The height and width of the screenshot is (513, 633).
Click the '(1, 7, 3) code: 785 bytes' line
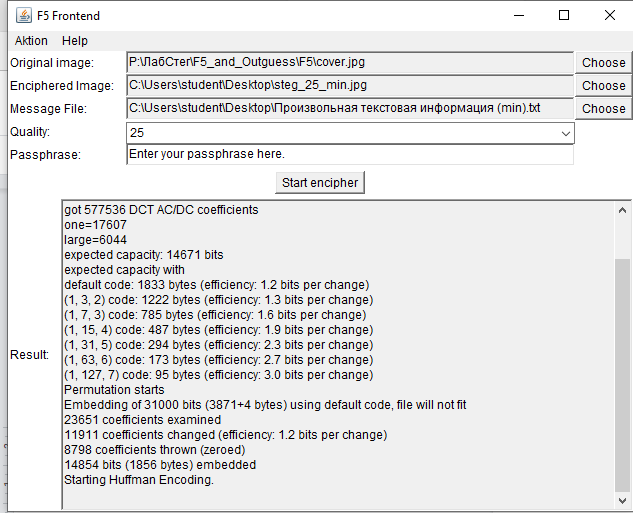[x=215, y=315]
